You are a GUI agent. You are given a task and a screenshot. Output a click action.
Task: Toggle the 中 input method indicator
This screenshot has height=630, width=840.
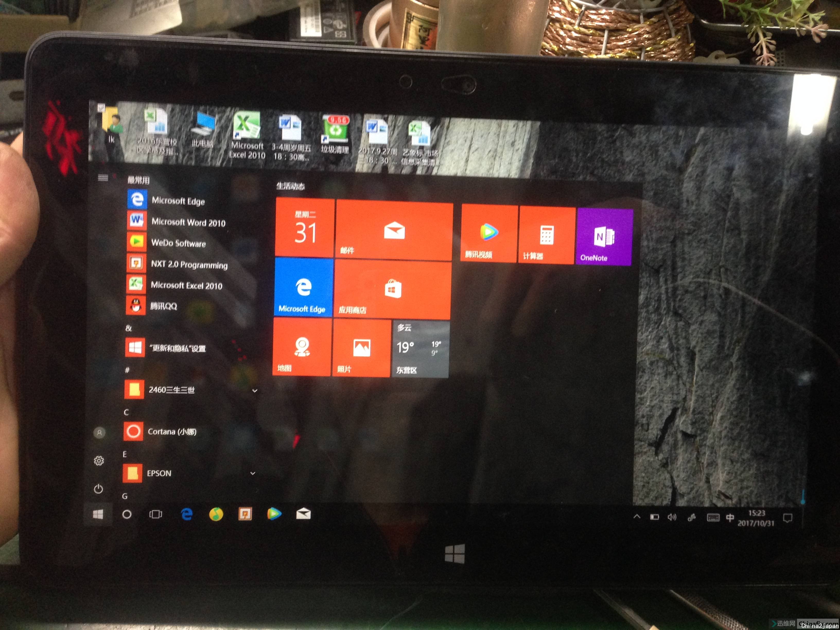pyautogui.click(x=730, y=518)
